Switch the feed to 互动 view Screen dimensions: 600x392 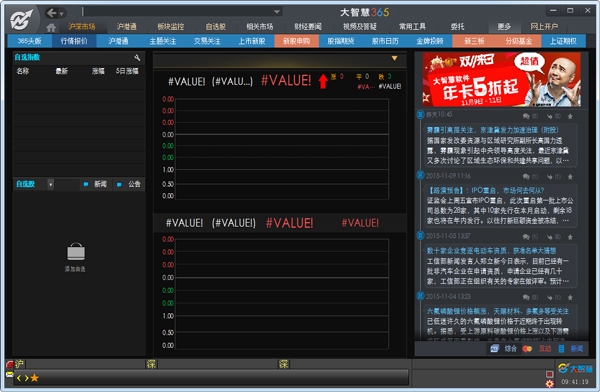[x=537, y=348]
